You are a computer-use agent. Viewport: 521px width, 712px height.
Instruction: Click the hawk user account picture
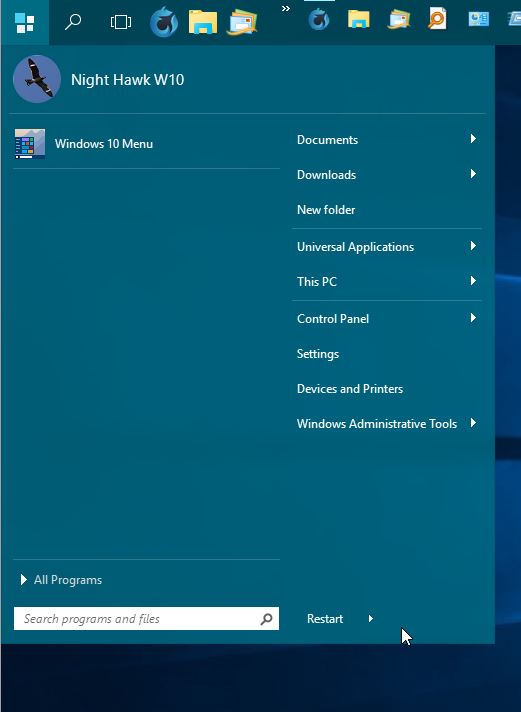37,79
